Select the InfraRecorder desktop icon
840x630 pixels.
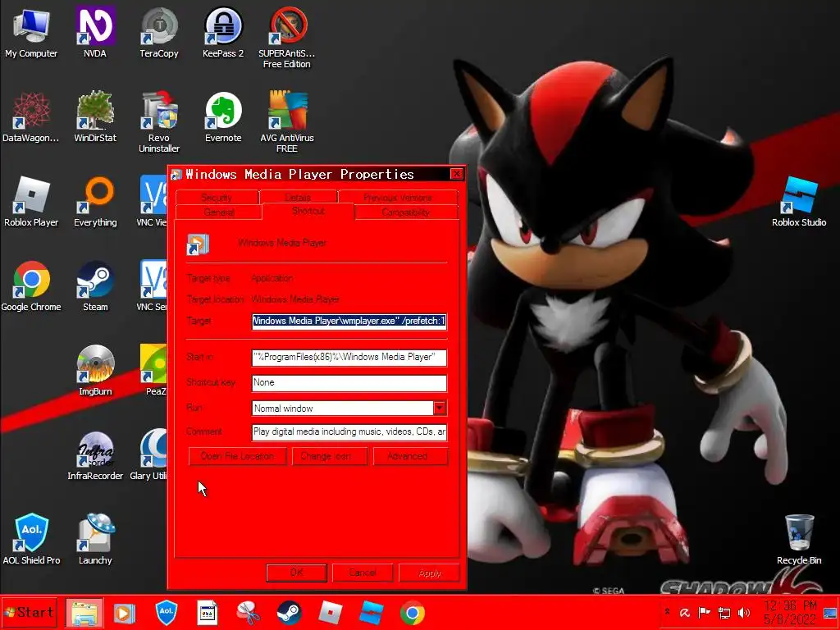(95, 455)
